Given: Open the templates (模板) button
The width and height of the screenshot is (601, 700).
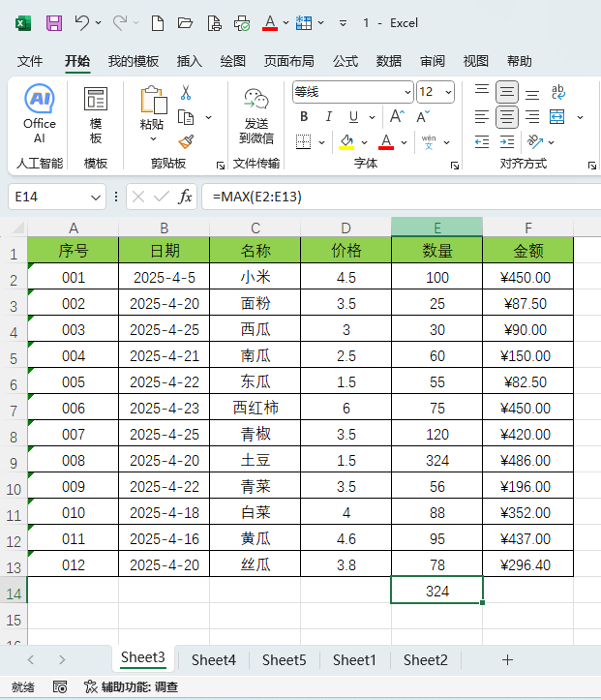Looking at the screenshot, I should (96, 115).
